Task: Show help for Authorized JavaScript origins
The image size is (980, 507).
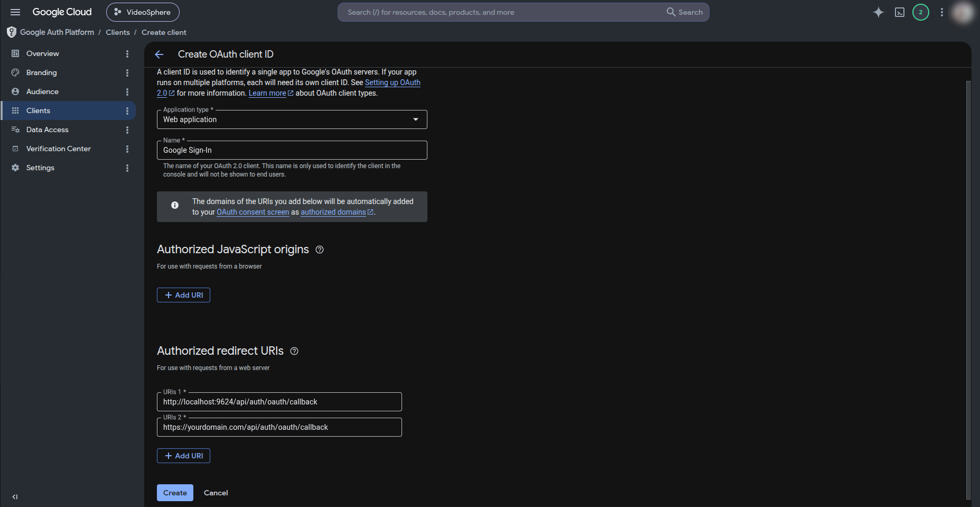Action: (x=320, y=250)
